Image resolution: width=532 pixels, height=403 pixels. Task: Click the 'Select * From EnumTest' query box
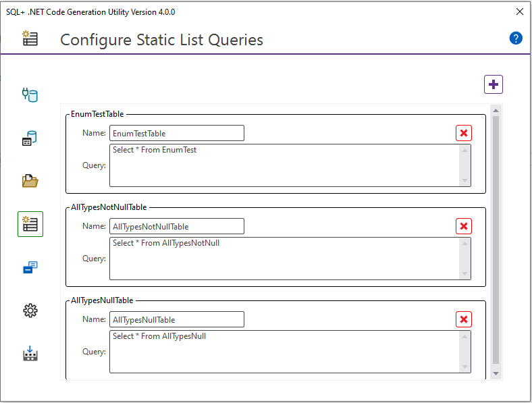284,165
